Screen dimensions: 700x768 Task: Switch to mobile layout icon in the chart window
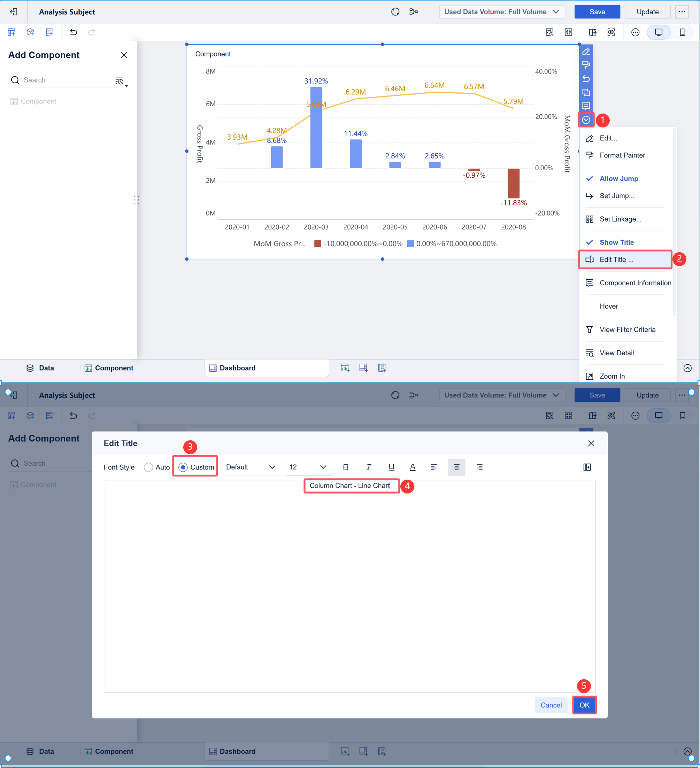[x=683, y=32]
